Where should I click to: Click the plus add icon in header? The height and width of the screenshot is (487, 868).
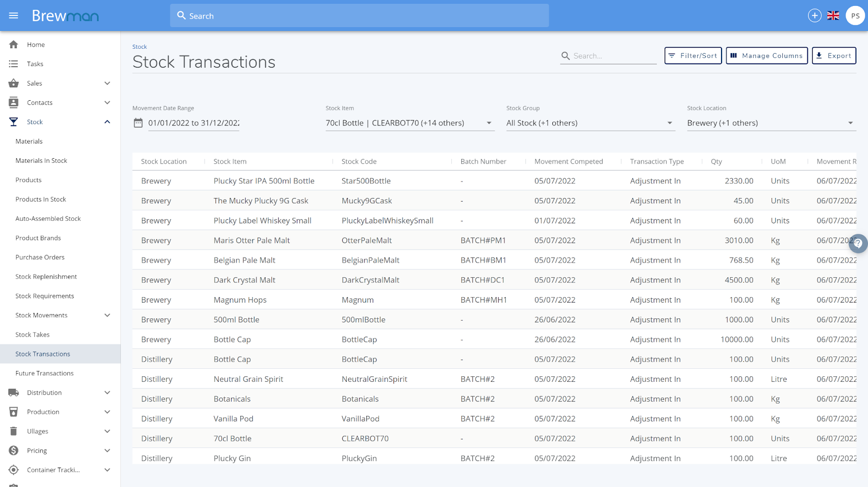(814, 16)
